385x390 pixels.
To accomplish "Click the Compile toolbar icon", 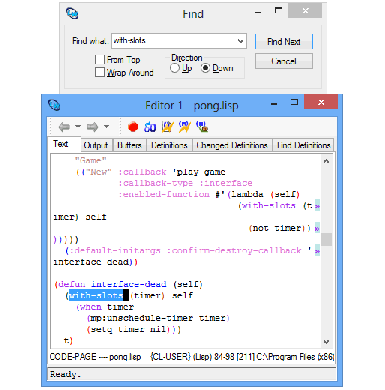I will point(168,127).
